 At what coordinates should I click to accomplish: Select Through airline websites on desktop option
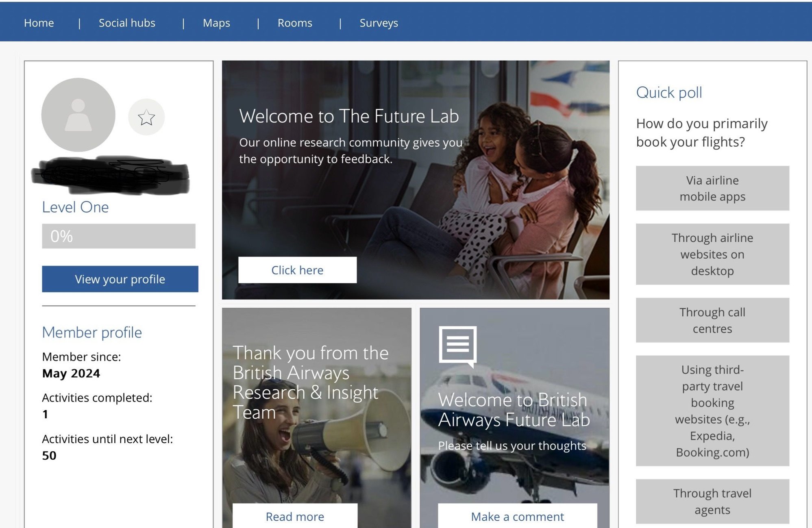pos(712,254)
